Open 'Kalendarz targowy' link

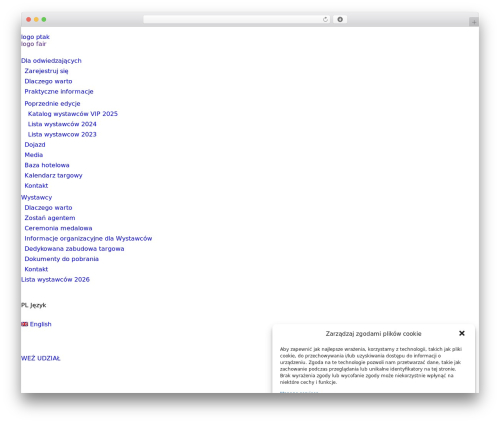[53, 176]
